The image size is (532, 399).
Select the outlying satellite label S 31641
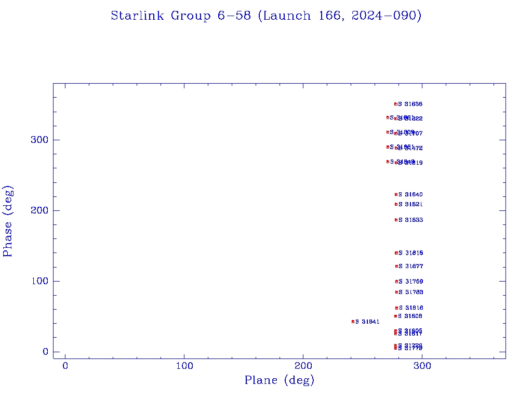point(367,322)
